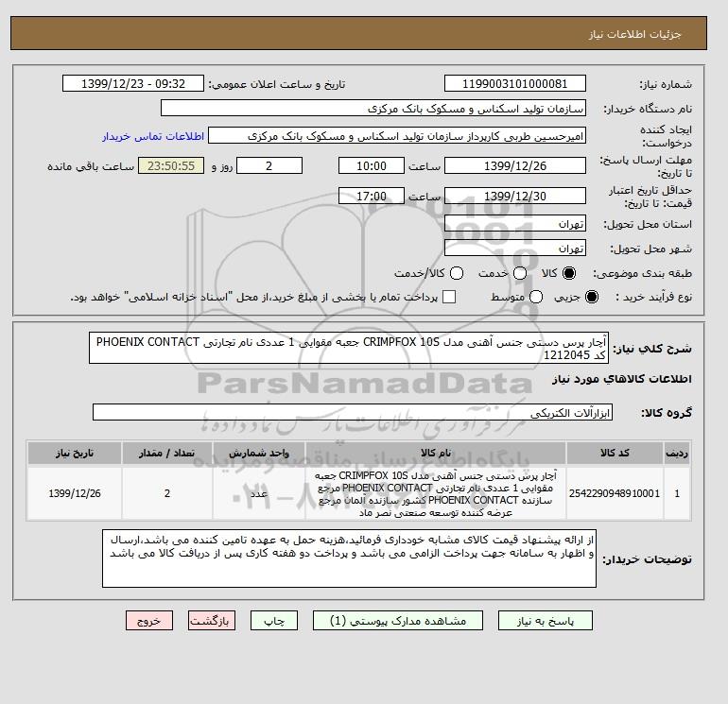Click the چاپ print button
Screen dimensions: 728x704
click(274, 621)
